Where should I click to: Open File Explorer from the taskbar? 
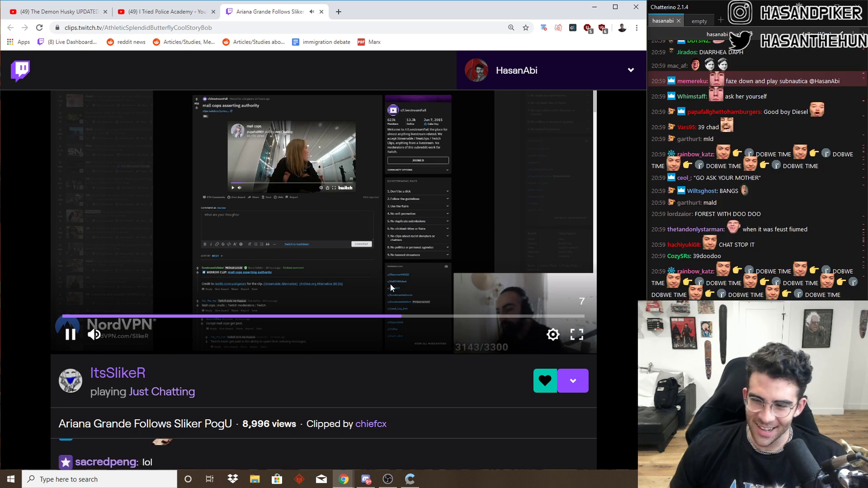[x=255, y=479]
